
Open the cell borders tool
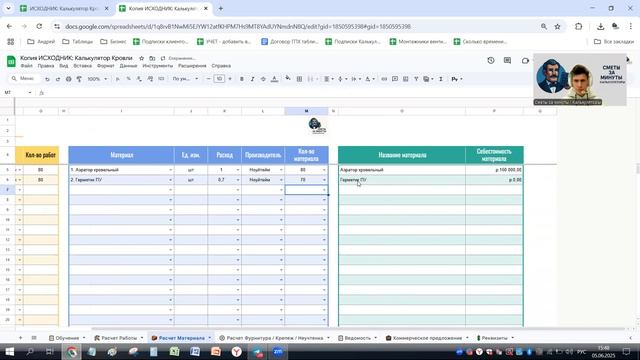click(x=299, y=79)
